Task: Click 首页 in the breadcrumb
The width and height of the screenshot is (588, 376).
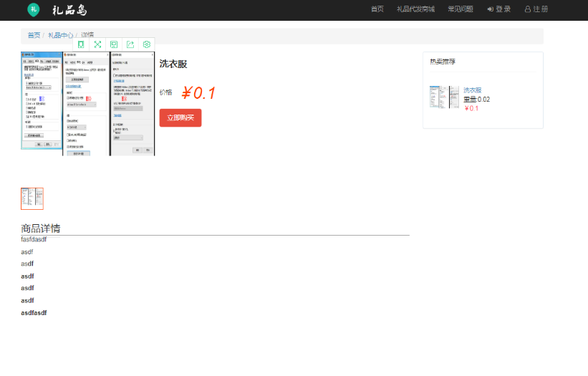Action: click(x=34, y=35)
